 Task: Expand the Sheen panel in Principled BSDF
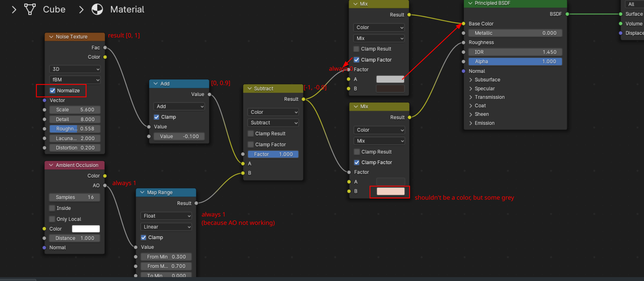click(479, 114)
